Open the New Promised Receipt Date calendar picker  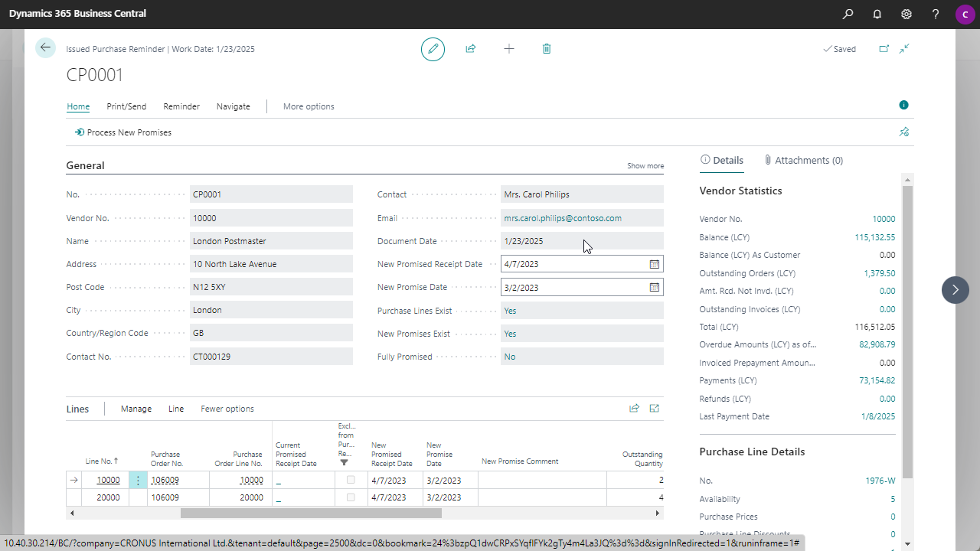(654, 264)
